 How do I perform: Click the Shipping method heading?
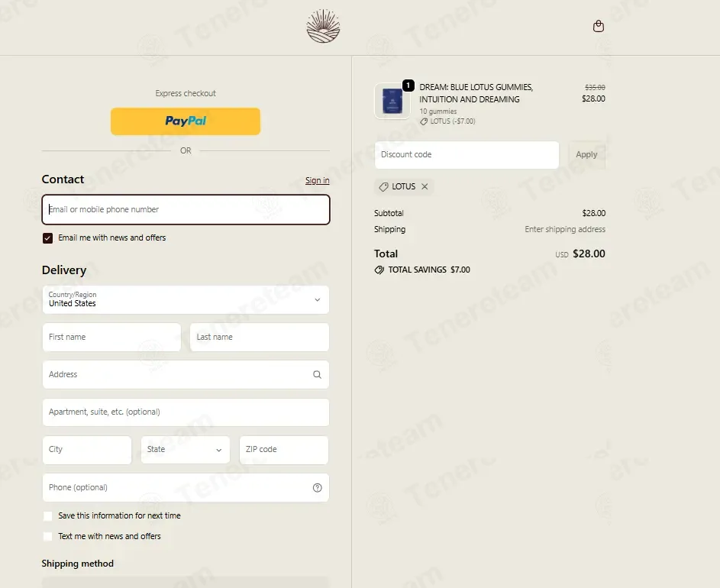78,564
